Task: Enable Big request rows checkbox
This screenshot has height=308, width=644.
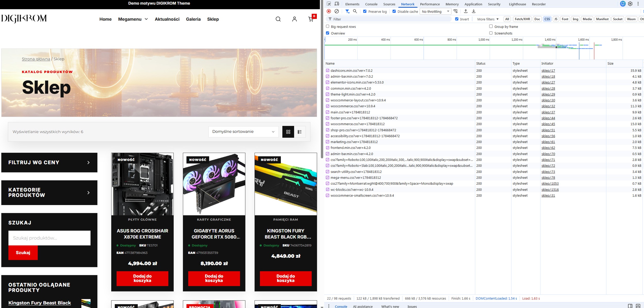Action: point(328,26)
